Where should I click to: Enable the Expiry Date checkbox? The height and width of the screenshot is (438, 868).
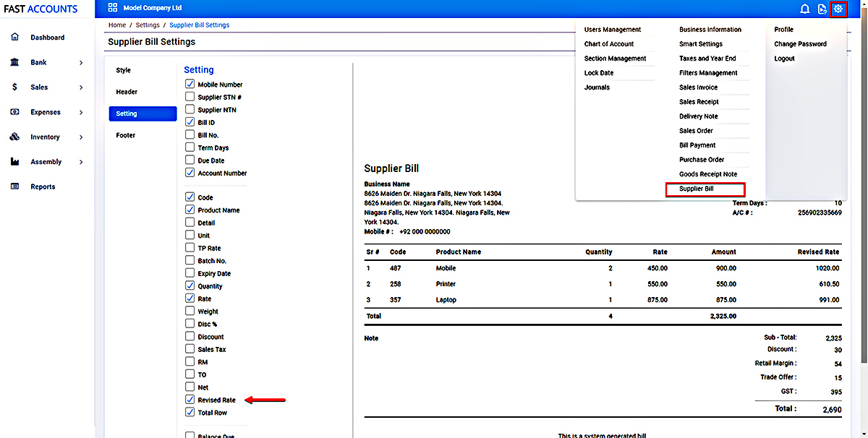[x=190, y=273]
